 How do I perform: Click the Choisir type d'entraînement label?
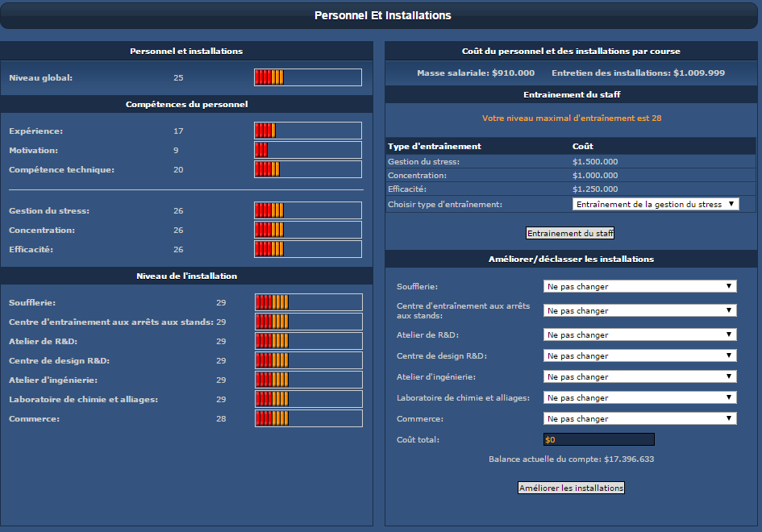coord(444,205)
